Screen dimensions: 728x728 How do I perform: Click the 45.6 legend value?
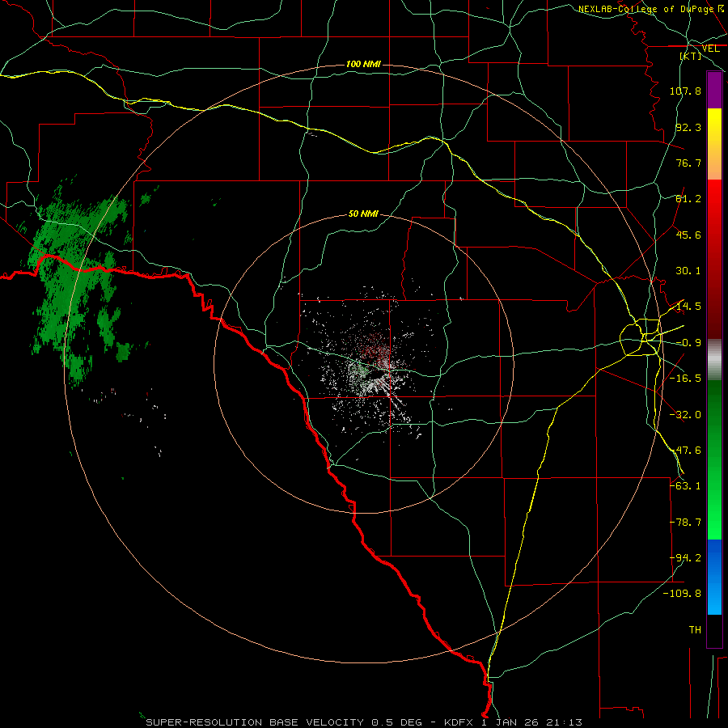(x=688, y=235)
